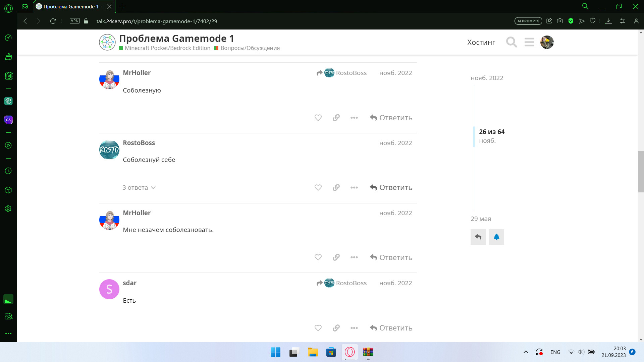The image size is (644, 362).
Task: Open more actions on MrHoller's last post
Action: click(354, 257)
